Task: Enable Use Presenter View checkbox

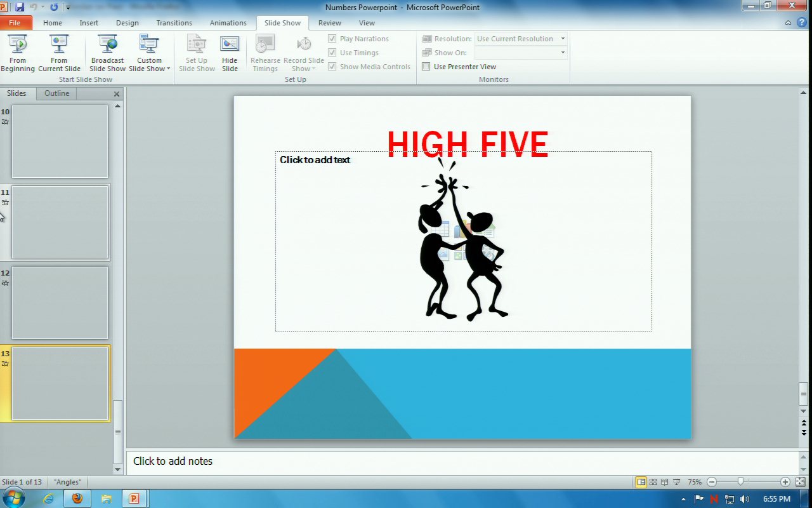Action: pyautogui.click(x=426, y=67)
